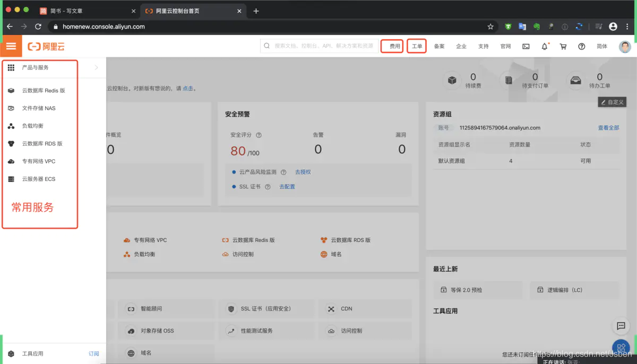
Task: Click the Aliyun logo
Action: [x=46, y=47]
